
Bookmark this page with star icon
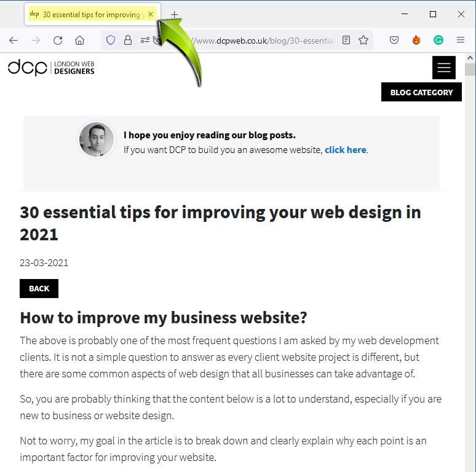point(363,40)
